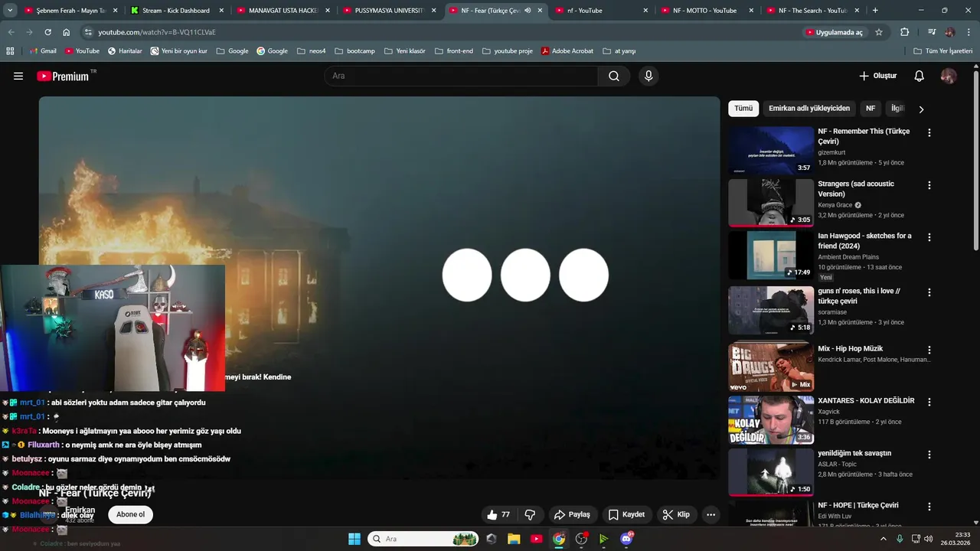The image size is (980, 551).
Task: Open the YouTube account avatar menu
Action: [x=949, y=76]
